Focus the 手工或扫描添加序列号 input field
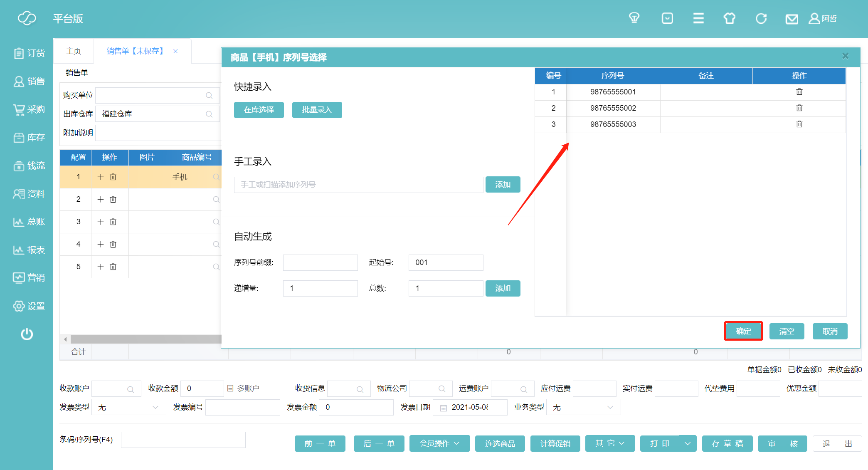 click(358, 185)
